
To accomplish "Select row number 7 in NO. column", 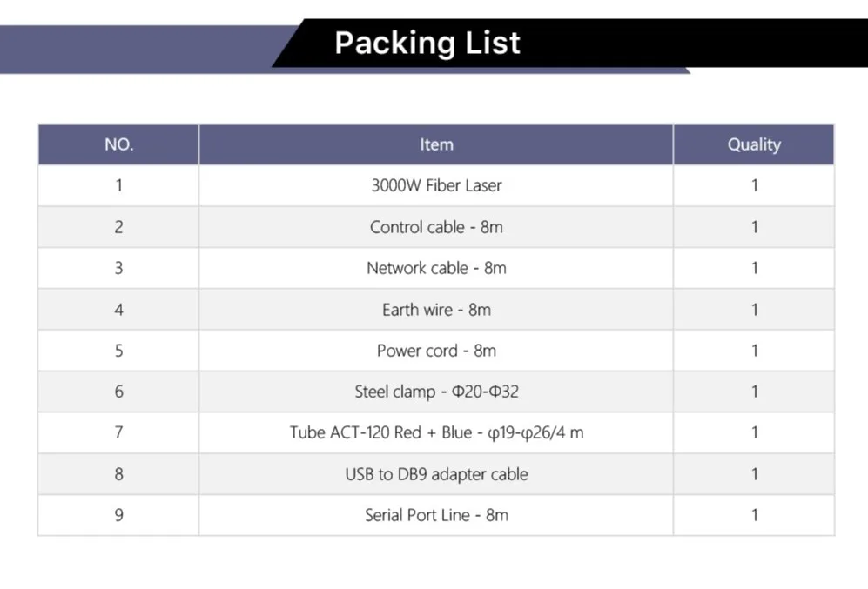I will (x=118, y=432).
